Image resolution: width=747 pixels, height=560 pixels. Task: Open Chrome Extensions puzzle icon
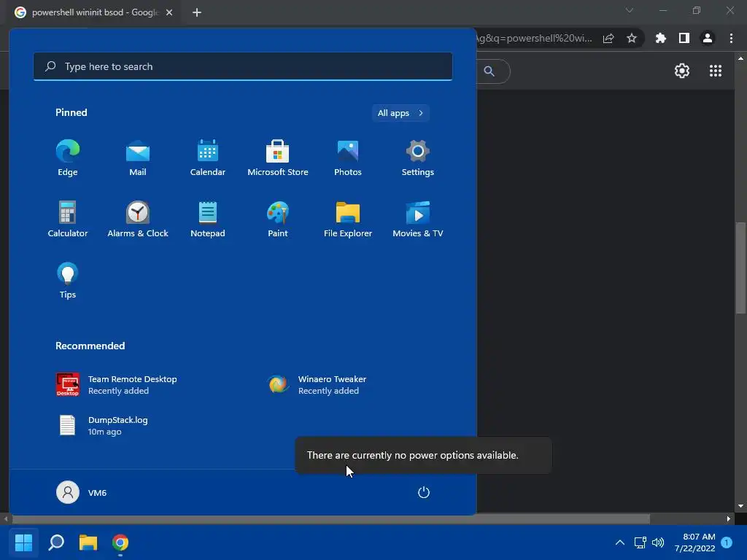coord(661,39)
